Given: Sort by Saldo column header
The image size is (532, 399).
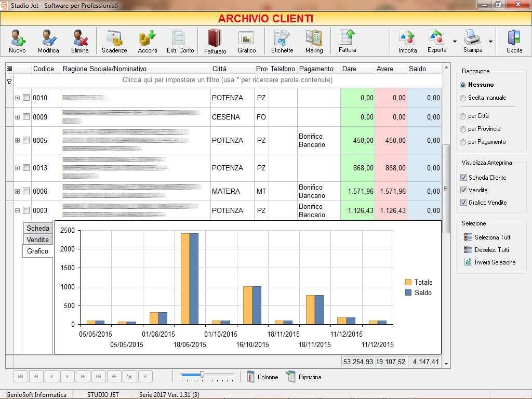Looking at the screenshot, I should pos(424,69).
